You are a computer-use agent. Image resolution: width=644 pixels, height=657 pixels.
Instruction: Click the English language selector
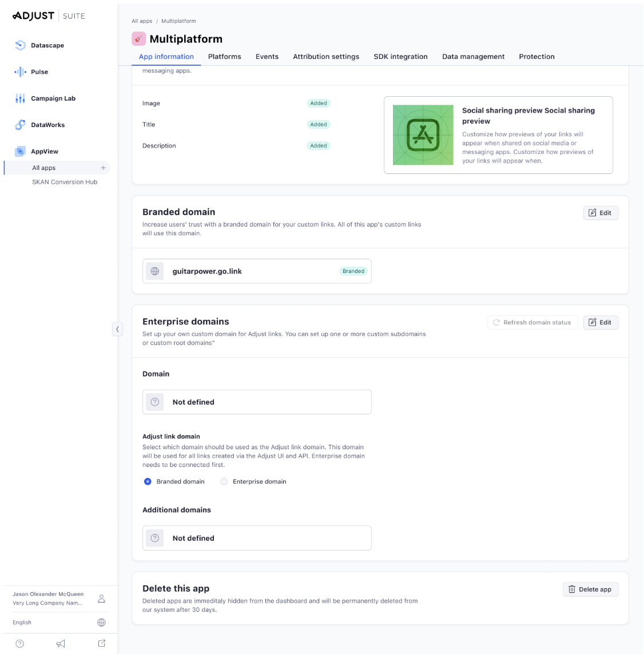22,623
